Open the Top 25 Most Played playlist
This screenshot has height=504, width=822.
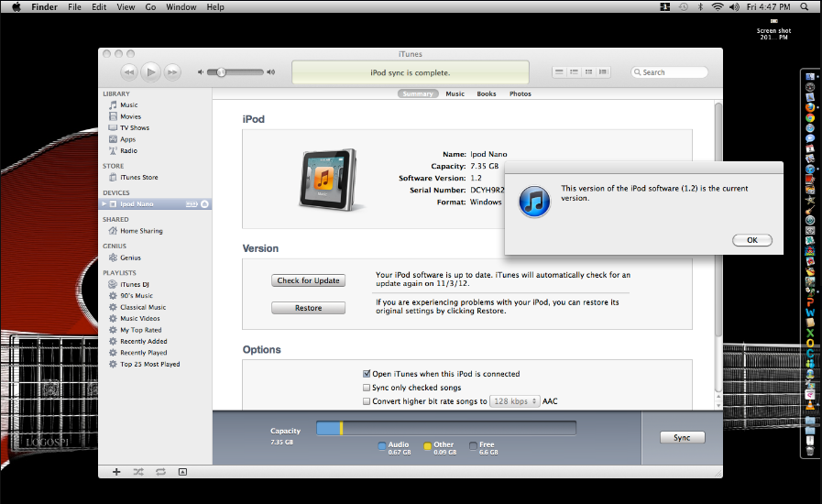[150, 364]
